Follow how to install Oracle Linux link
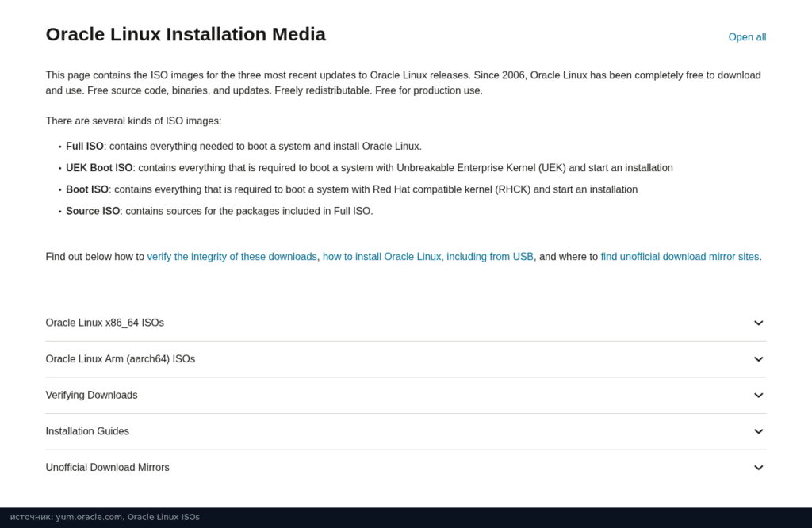Screen dimensions: 812x528 pos(427,257)
